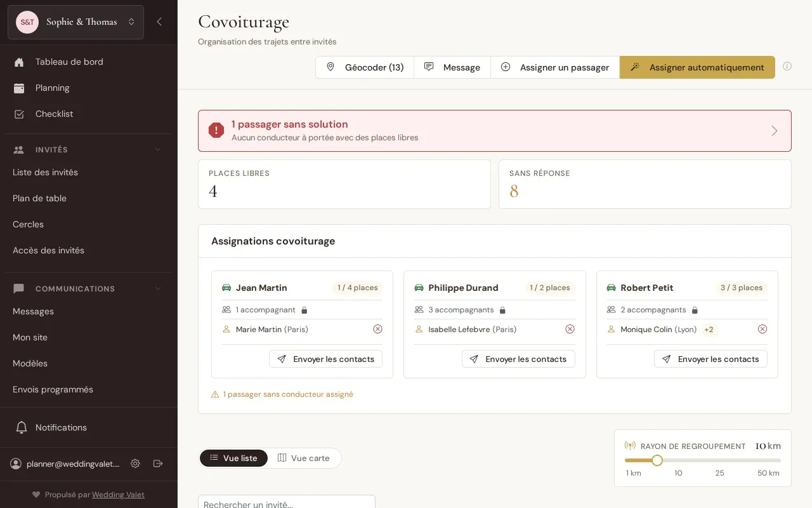Viewport: 812px width, 508px height.
Task: Click the Géocoder (13) button
Action: (x=365, y=67)
